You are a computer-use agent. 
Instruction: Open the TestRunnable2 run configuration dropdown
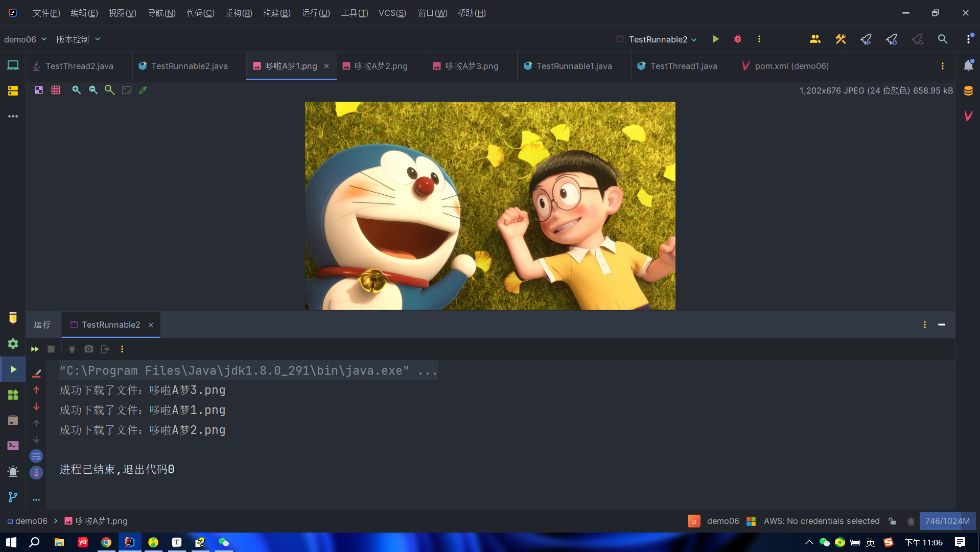(x=657, y=39)
